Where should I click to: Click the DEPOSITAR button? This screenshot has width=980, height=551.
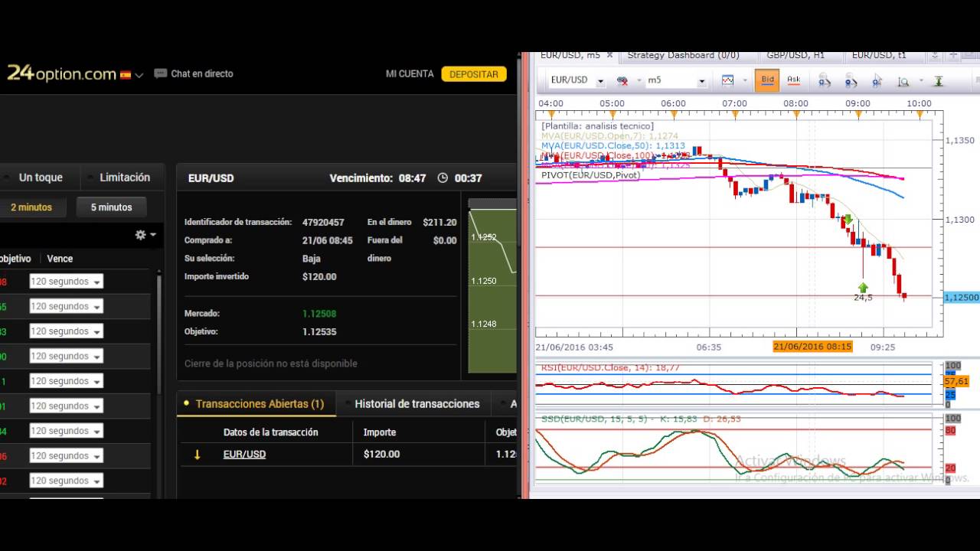tap(474, 74)
